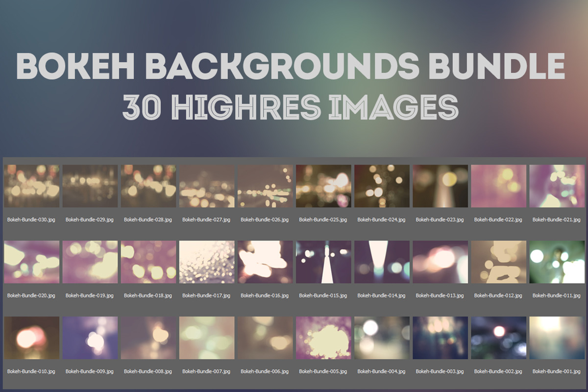Image resolution: width=588 pixels, height=392 pixels.
Task: Click the file name text Bokeh-Bundle-014.jpg
Action: [382, 296]
